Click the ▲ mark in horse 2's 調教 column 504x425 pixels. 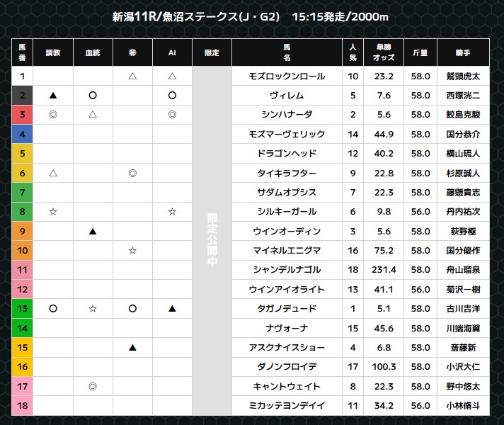53,95
